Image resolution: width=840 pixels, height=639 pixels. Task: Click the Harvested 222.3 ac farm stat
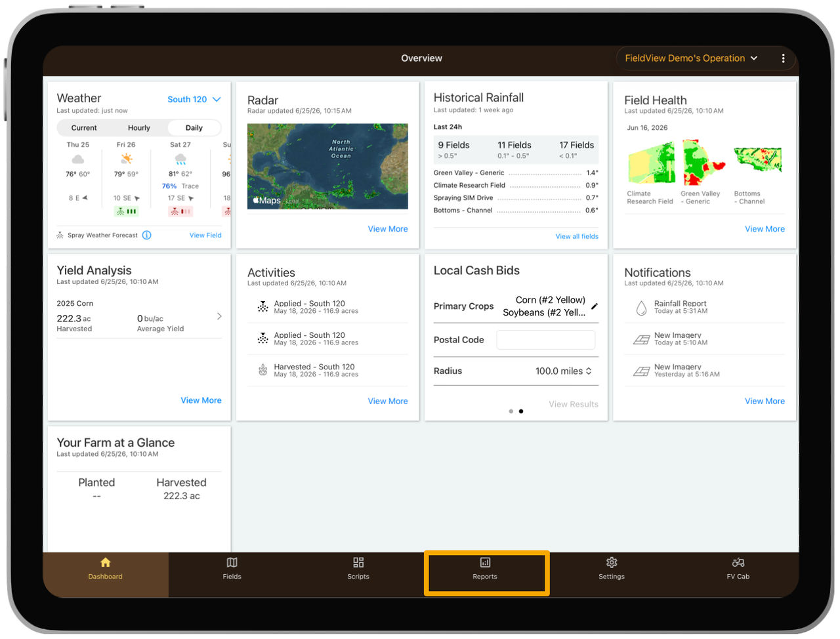[x=181, y=489]
